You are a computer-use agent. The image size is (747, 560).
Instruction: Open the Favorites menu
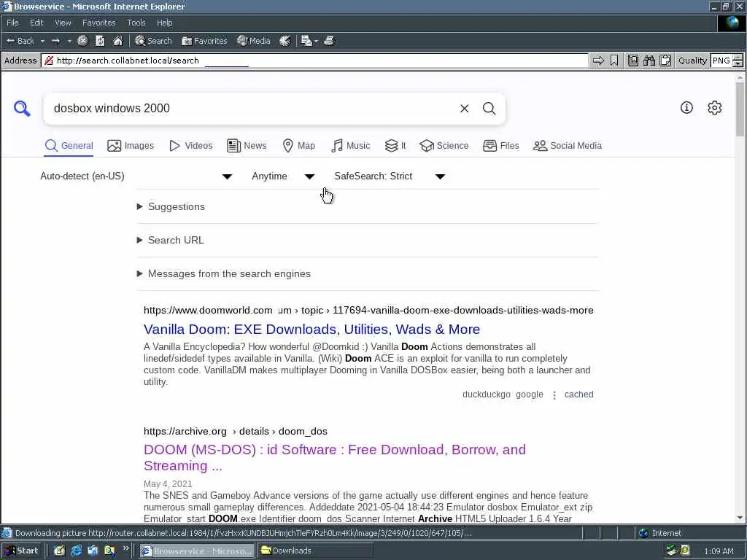click(x=99, y=23)
